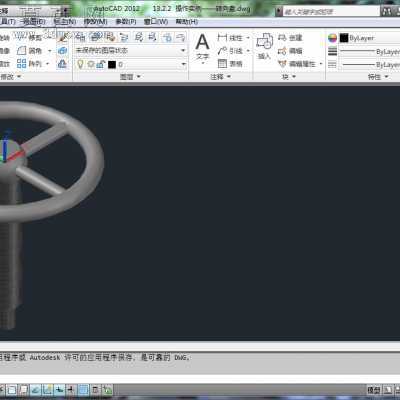This screenshot has height=400, width=400.
Task: Click the Edit Attributes (编辑属性) tool
Action: coord(297,63)
